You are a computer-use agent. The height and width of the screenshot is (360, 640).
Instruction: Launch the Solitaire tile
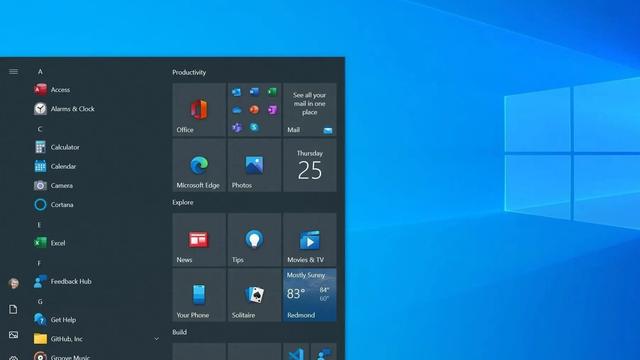254,295
